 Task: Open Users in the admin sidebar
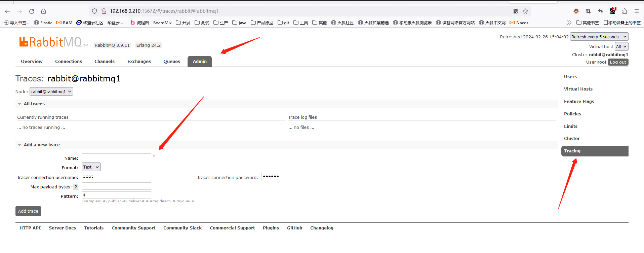pos(570,76)
